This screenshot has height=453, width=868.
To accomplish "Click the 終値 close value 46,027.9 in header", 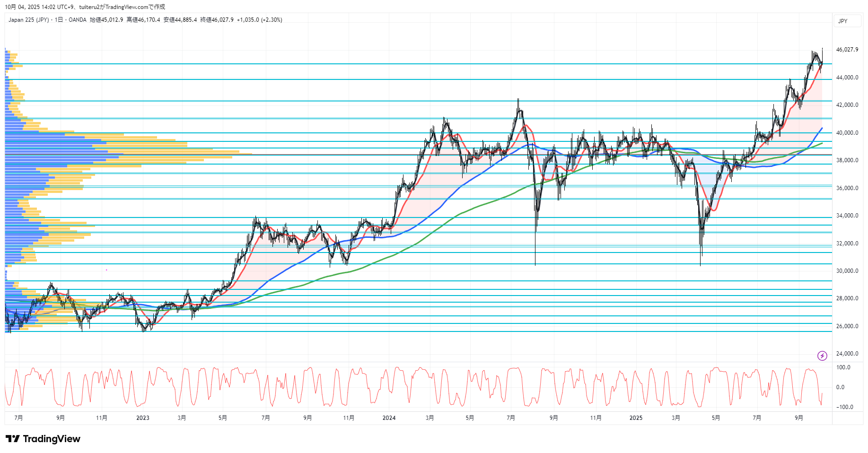I will 222,20.
